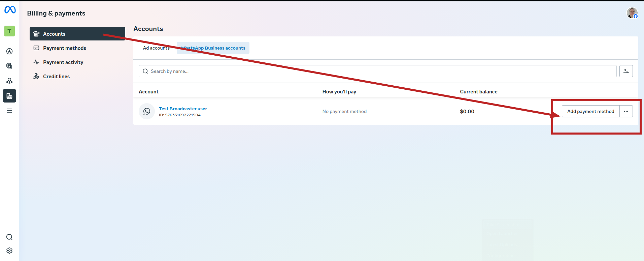Image resolution: width=644 pixels, height=261 pixels.
Task: Click the How you'll pay column header
Action: (x=339, y=91)
